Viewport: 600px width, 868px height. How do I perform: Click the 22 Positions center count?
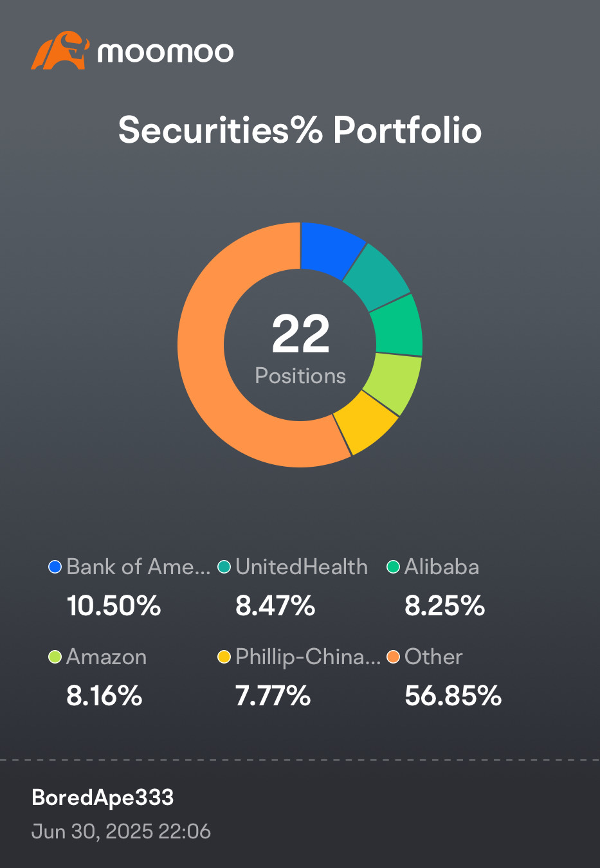300,348
